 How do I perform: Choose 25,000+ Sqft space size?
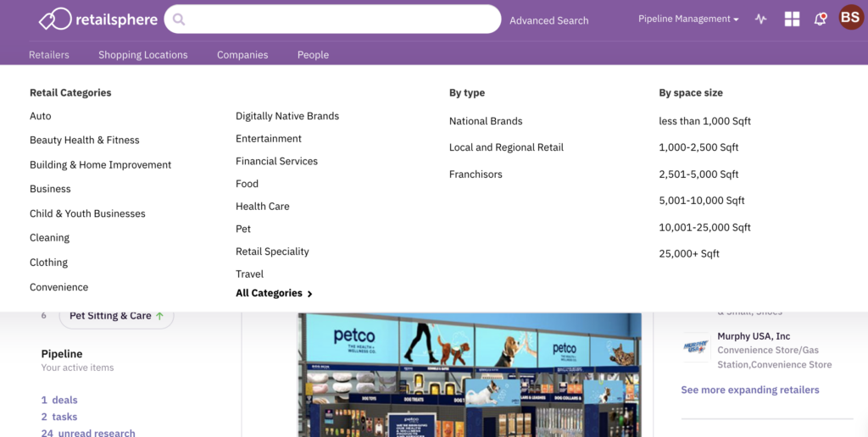689,254
